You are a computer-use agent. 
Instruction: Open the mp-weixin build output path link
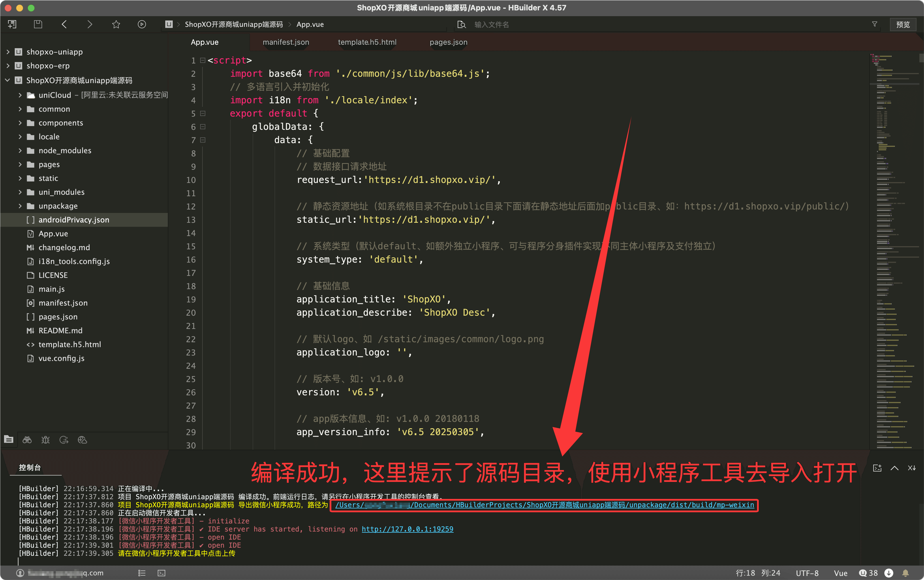coord(544,505)
